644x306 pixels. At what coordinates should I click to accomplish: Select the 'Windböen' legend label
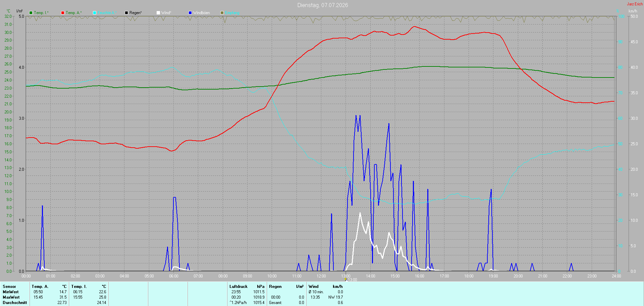coord(202,13)
